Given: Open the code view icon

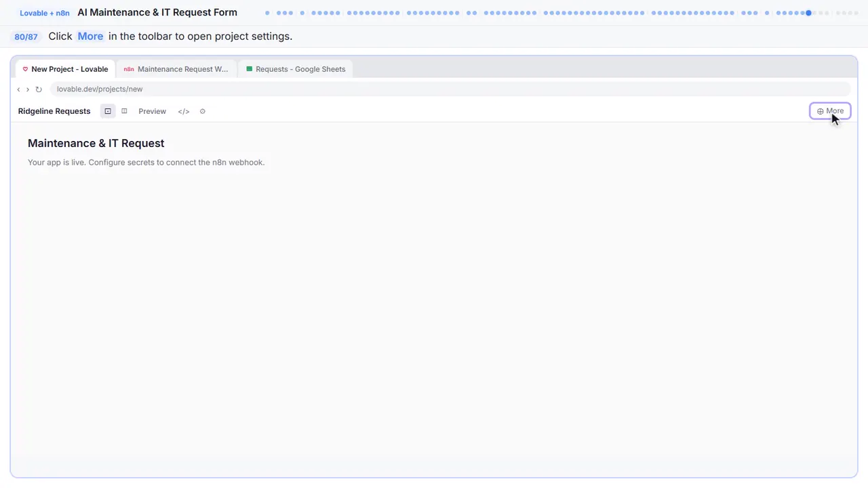Looking at the screenshot, I should 184,111.
